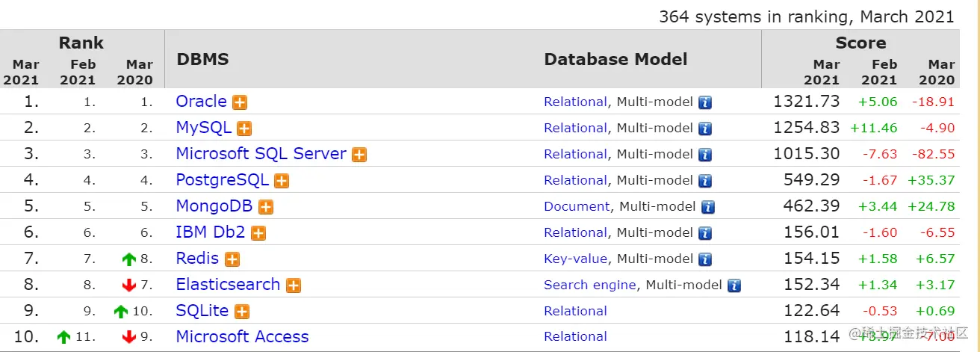Open the Oracle DBMS link

[x=201, y=102]
